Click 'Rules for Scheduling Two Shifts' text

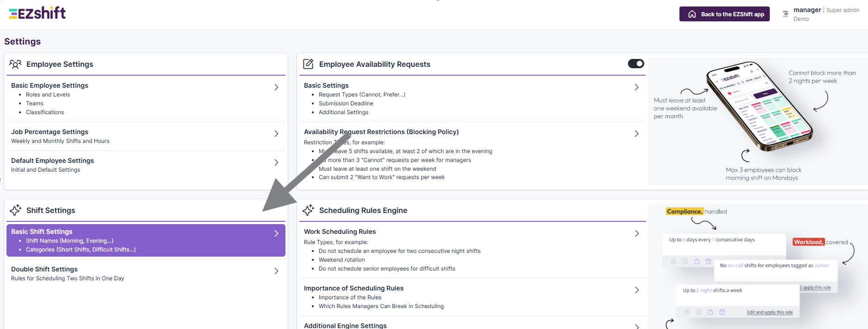pos(68,278)
